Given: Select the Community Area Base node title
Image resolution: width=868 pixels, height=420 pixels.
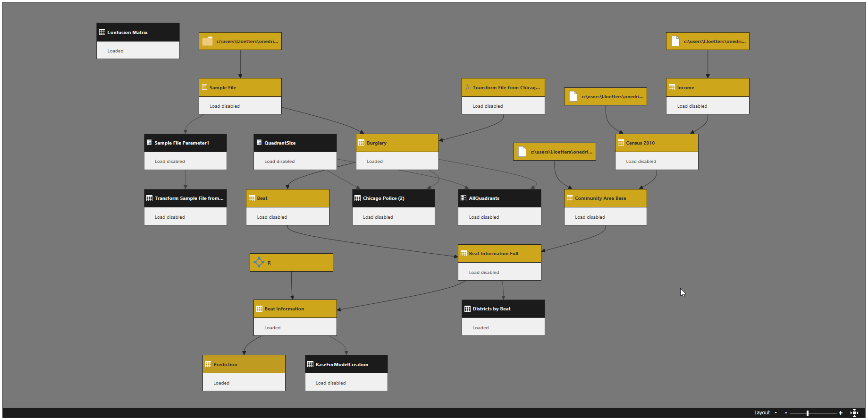Looking at the screenshot, I should tap(600, 198).
